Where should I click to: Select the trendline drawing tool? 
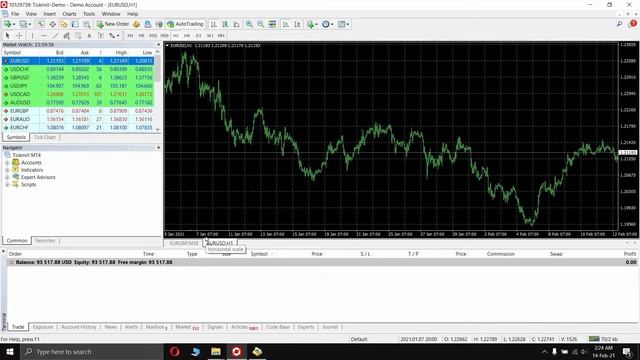[55, 36]
